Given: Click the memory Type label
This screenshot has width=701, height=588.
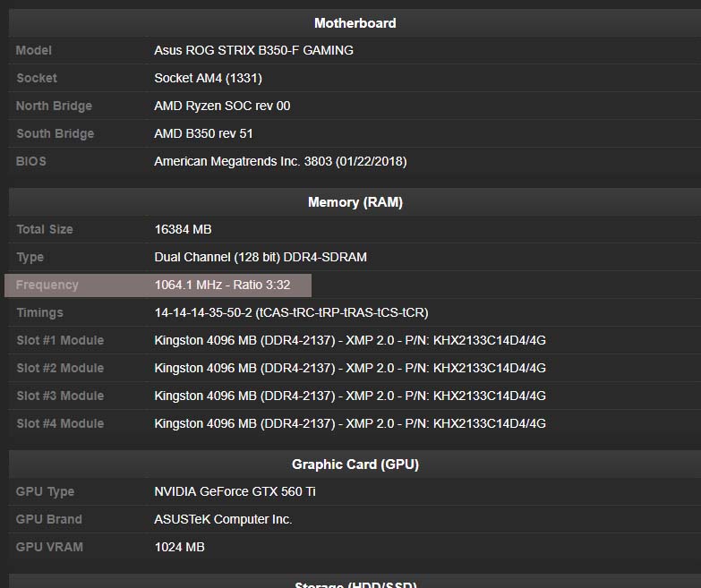Looking at the screenshot, I should coord(30,258).
